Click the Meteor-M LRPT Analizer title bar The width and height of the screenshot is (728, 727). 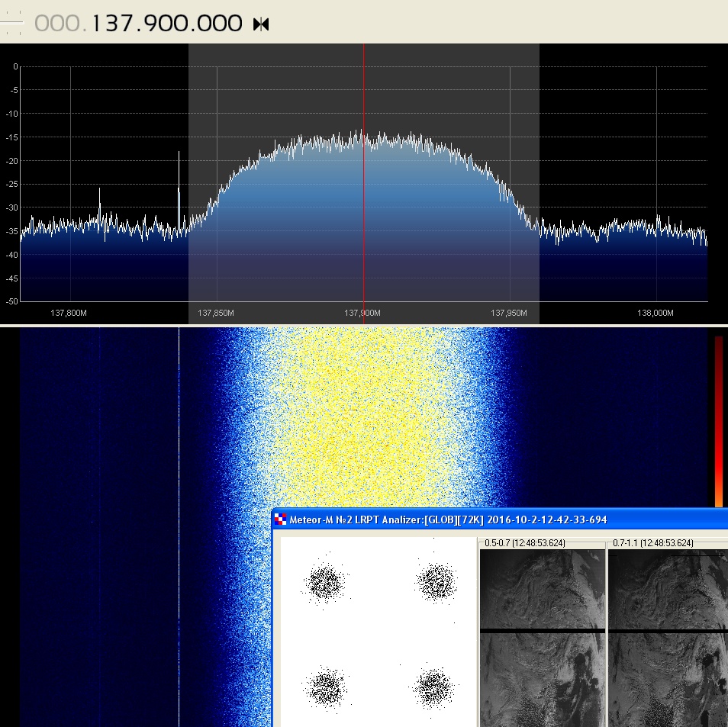point(500,519)
